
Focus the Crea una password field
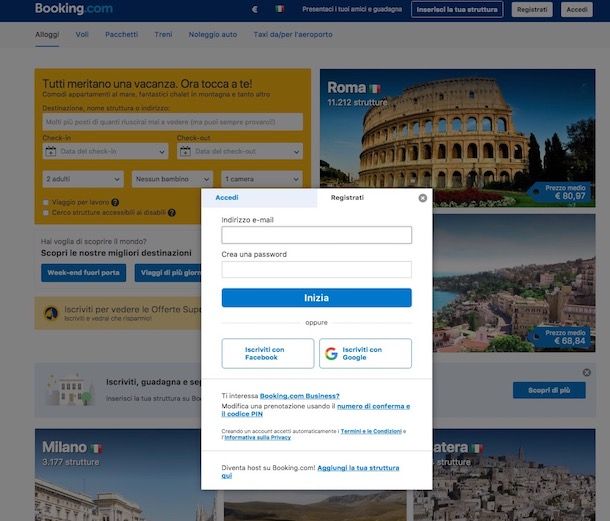(x=317, y=269)
